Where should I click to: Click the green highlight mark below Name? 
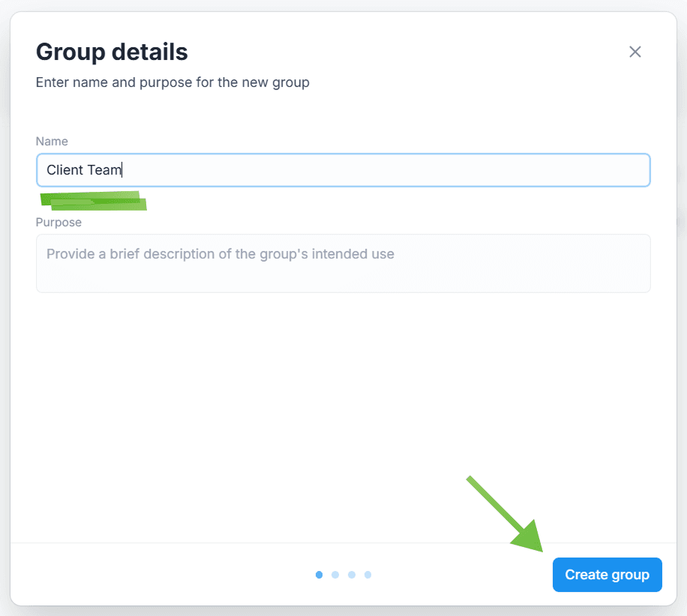coord(94,201)
